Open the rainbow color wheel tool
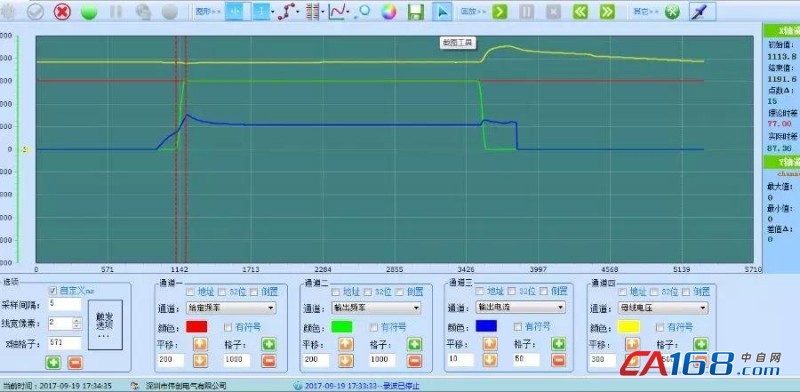The width and height of the screenshot is (800, 392). 389,11
